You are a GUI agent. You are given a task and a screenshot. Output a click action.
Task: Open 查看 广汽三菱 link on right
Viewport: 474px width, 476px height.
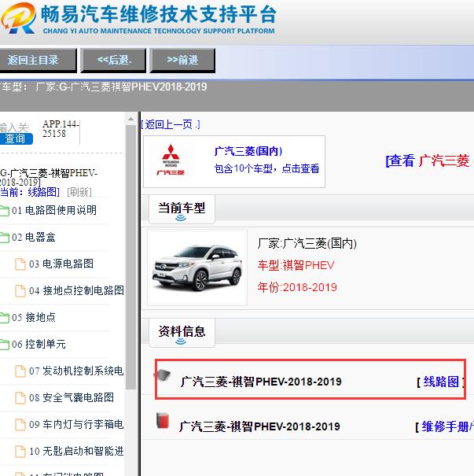coord(428,161)
